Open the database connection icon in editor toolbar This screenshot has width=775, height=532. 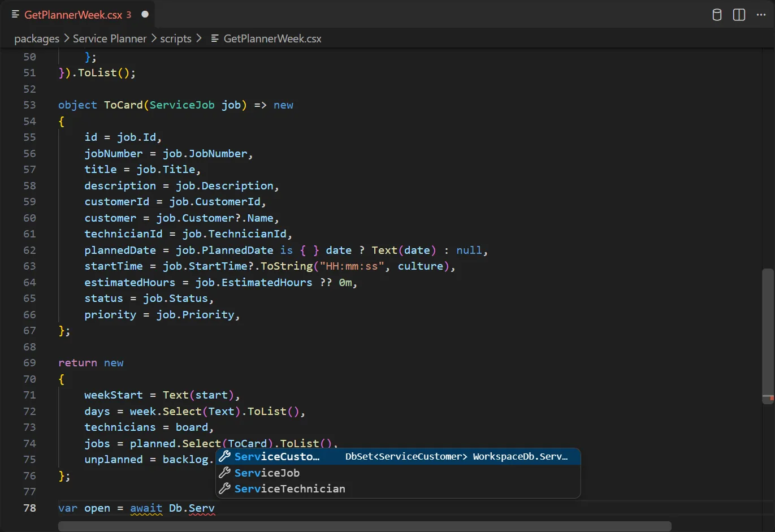coord(717,15)
